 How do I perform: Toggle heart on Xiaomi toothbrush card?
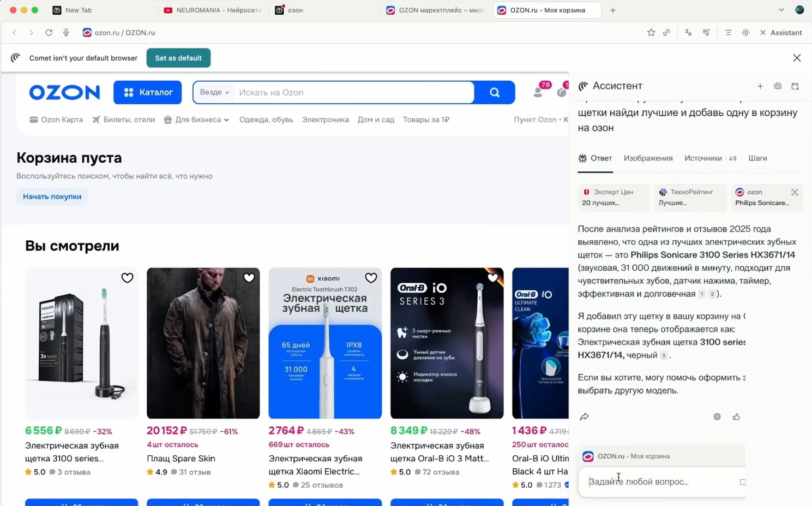click(371, 278)
